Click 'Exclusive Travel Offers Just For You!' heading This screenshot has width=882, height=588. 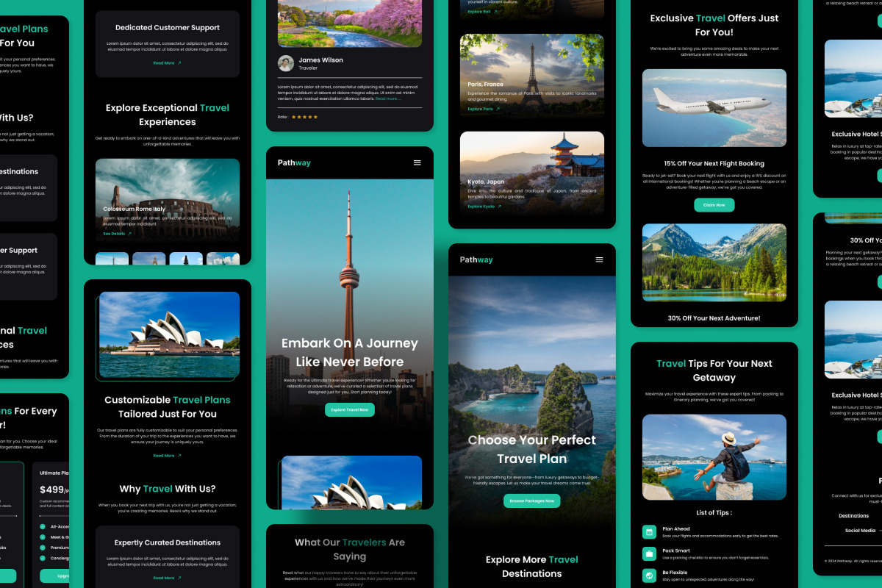pos(714,25)
